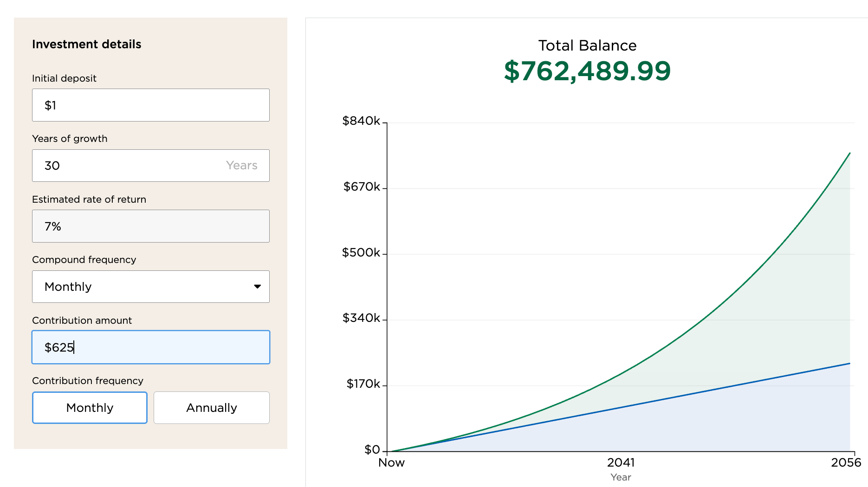The height and width of the screenshot is (487, 868).
Task: Click into the Contribution amount field
Action: click(150, 347)
